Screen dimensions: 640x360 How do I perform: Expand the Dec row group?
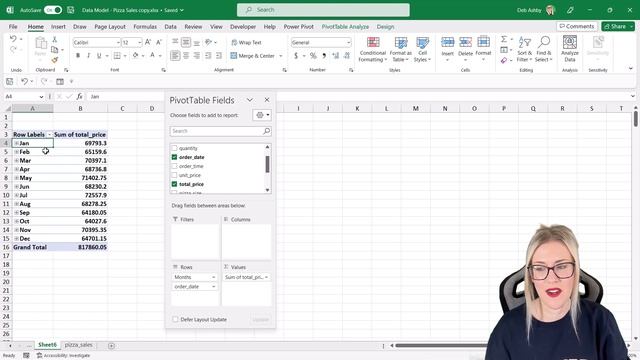click(x=16, y=238)
